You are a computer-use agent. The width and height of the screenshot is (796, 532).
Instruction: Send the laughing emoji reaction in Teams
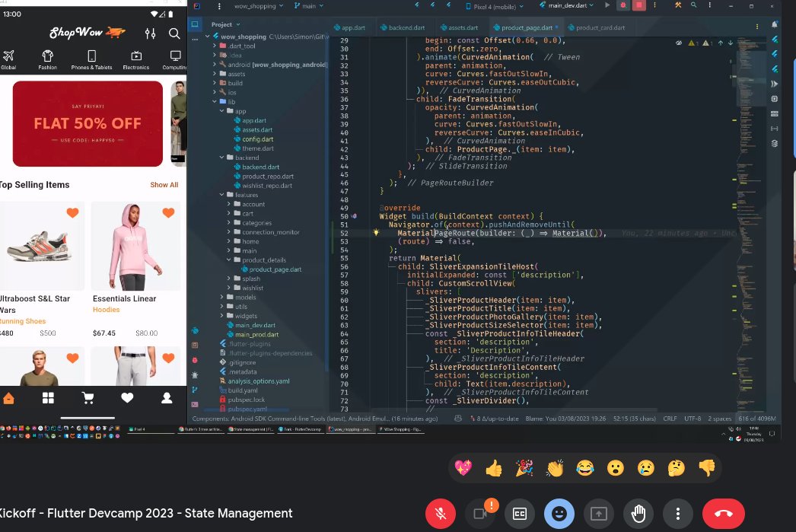coord(585,467)
